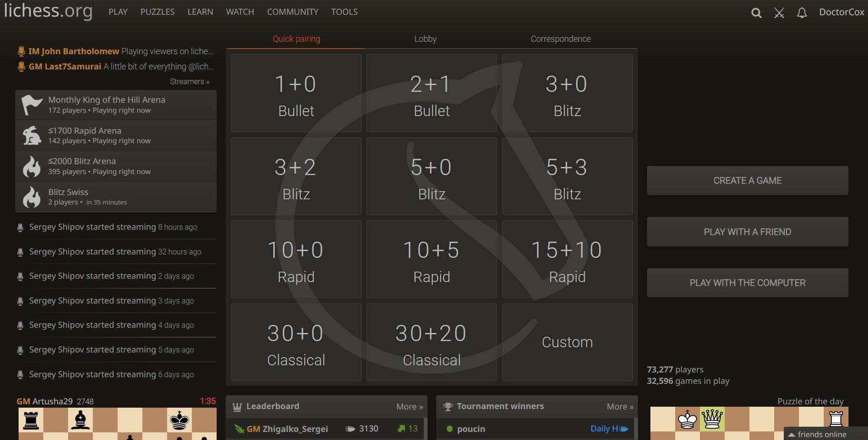The height and width of the screenshot is (440, 868).
Task: Click PLAY WITH A FRIEND button
Action: click(x=748, y=232)
